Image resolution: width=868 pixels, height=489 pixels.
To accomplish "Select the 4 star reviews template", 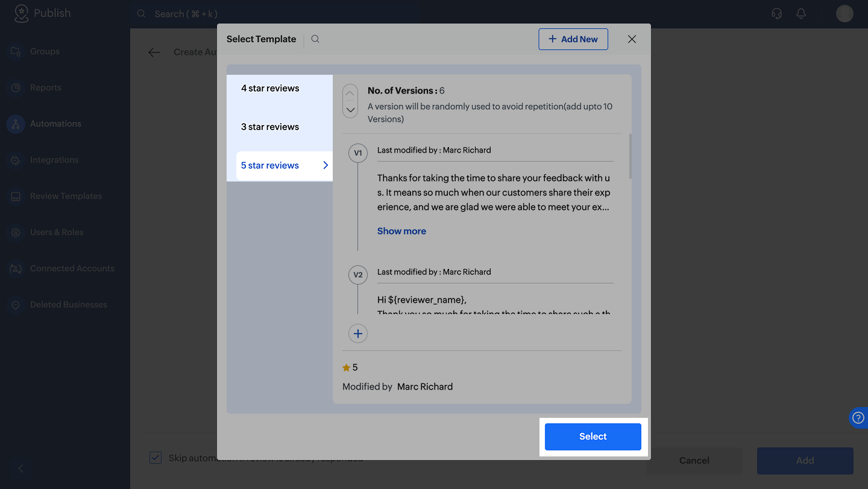I will coord(270,88).
